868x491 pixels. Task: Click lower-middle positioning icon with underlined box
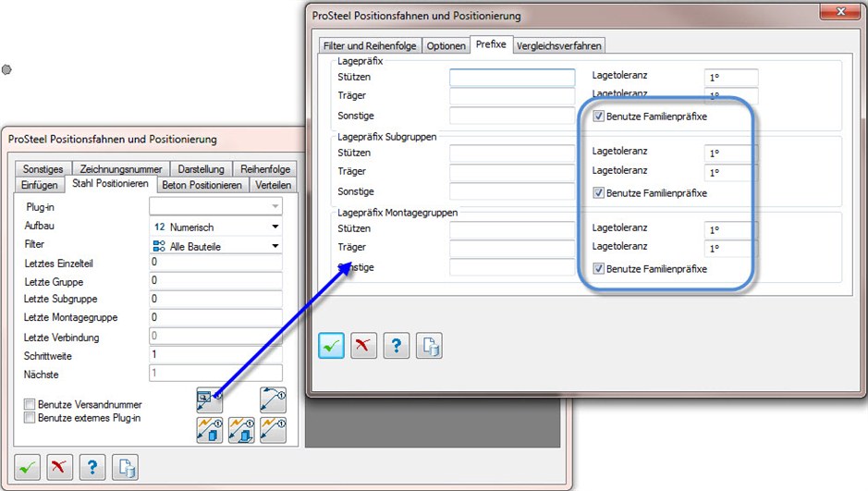(x=241, y=431)
